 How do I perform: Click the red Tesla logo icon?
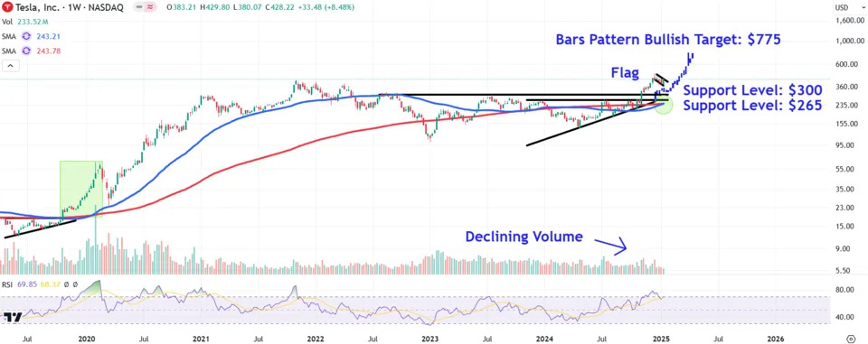point(8,7)
